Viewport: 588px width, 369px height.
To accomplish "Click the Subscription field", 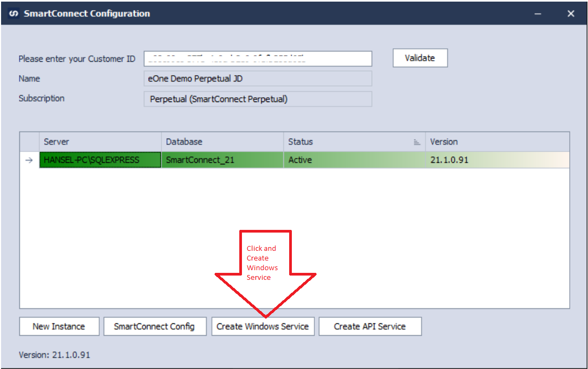I will coord(258,99).
